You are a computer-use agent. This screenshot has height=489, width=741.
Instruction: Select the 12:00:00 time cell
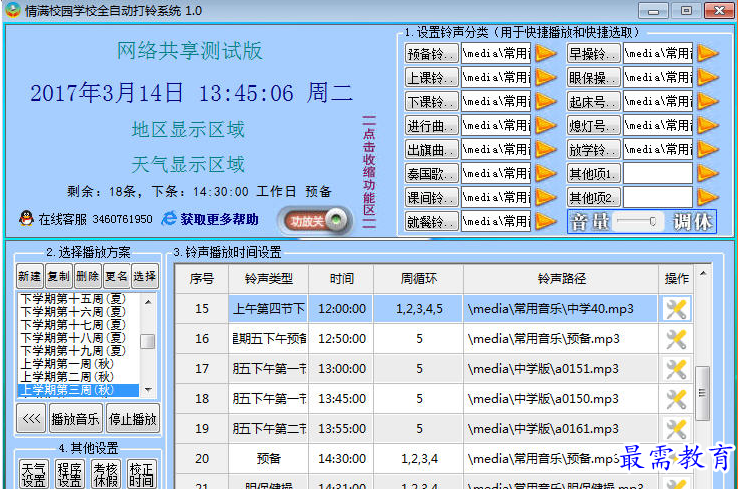341,309
